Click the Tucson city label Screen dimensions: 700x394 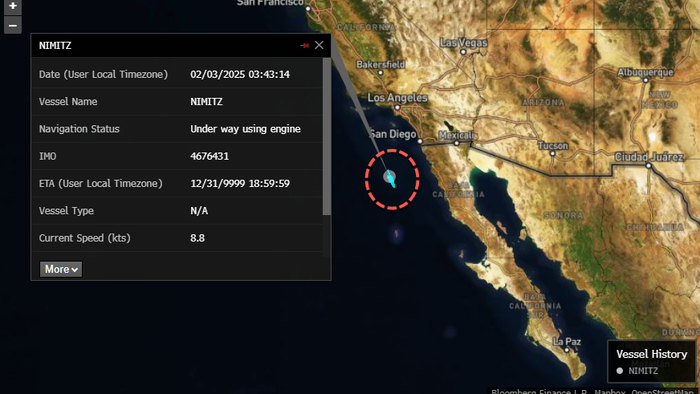(553, 146)
